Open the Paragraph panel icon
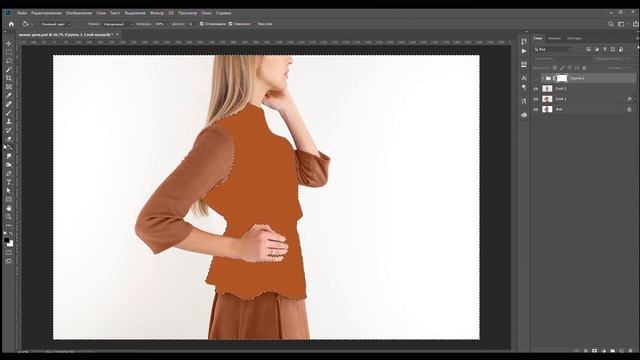 [x=524, y=87]
